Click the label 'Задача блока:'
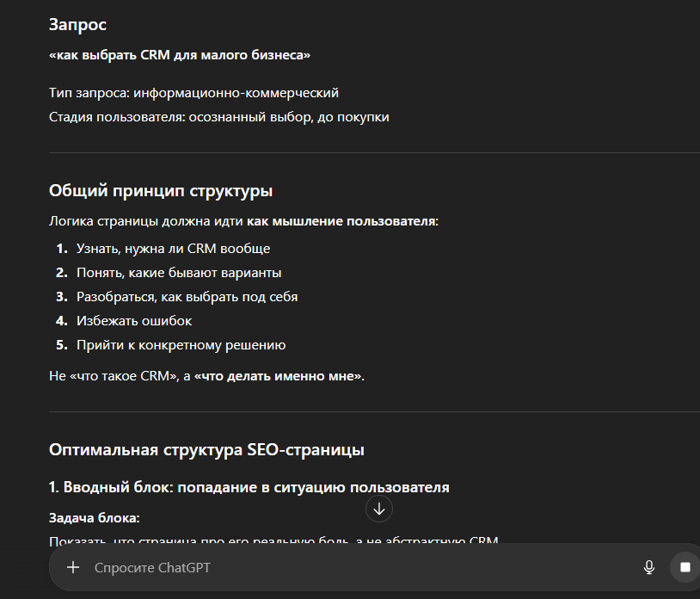Image resolution: width=700 pixels, height=599 pixels. click(95, 518)
